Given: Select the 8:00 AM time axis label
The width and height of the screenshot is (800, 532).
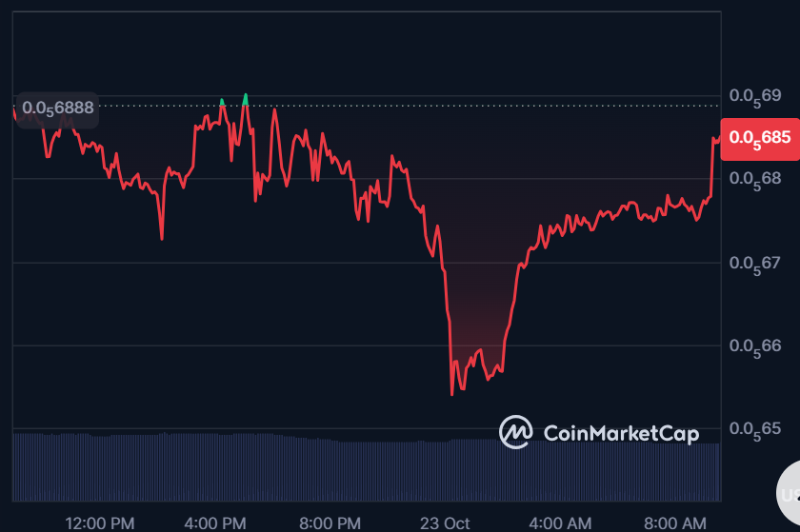Looking at the screenshot, I should click(675, 522).
